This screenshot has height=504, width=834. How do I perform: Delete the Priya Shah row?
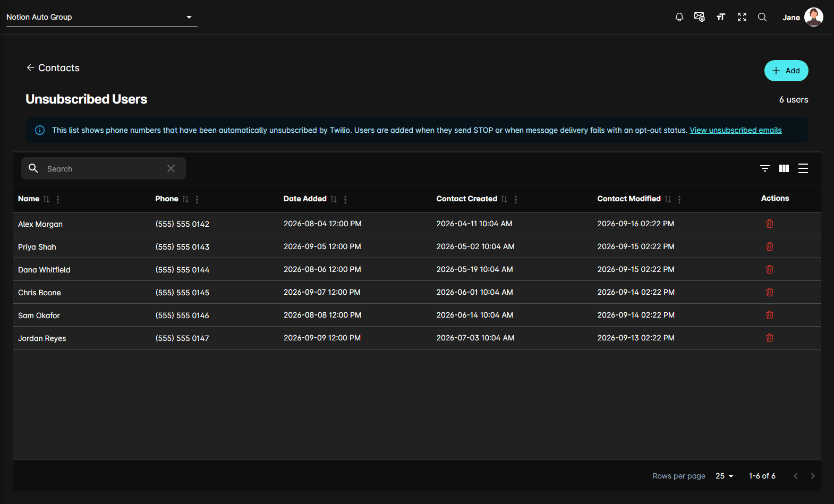pyautogui.click(x=770, y=246)
